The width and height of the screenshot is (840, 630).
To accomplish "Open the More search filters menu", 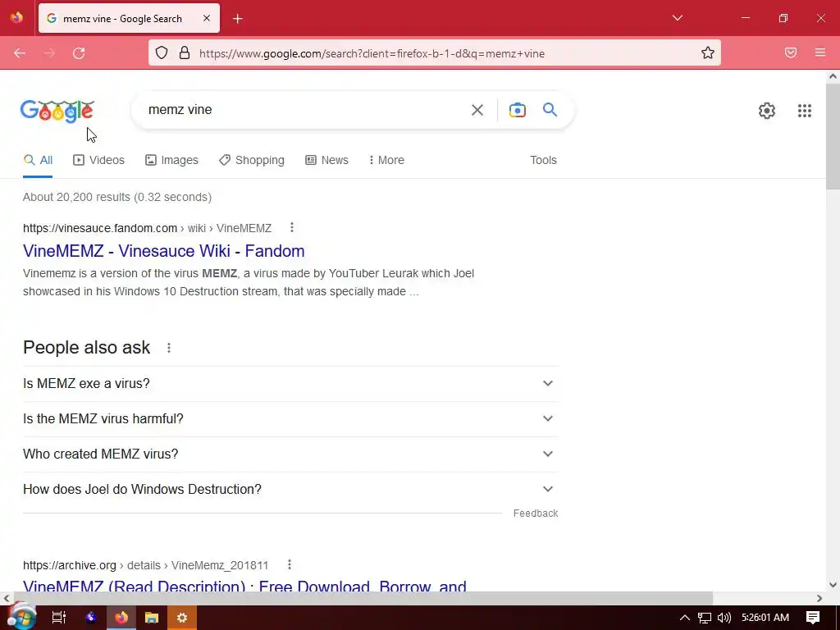I will 386,160.
